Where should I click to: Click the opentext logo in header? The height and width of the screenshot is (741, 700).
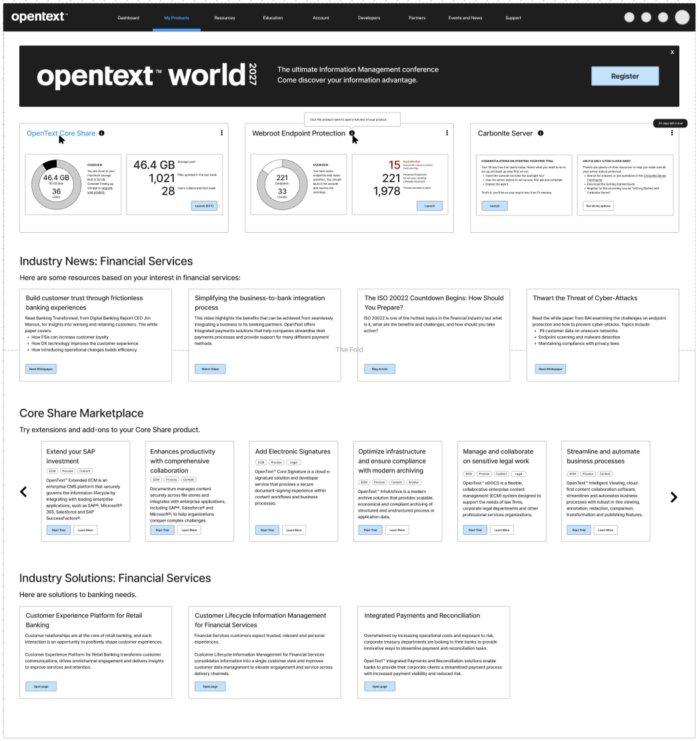tap(39, 17)
